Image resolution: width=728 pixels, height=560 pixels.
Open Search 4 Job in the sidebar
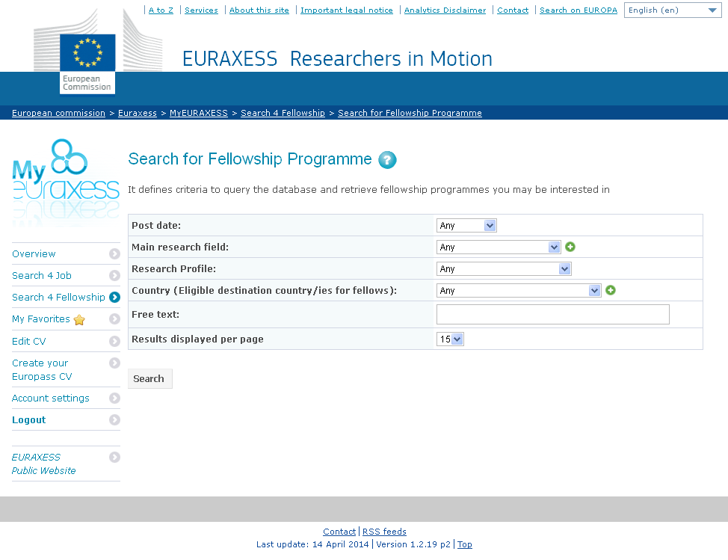click(42, 275)
